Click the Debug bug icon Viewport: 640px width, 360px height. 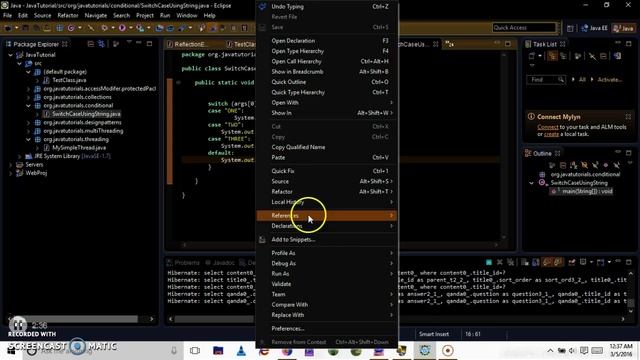104,28
